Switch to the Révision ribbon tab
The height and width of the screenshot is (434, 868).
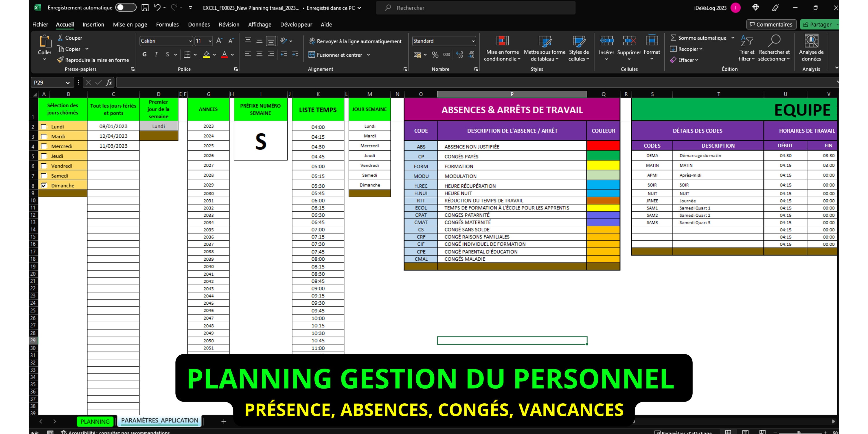229,24
